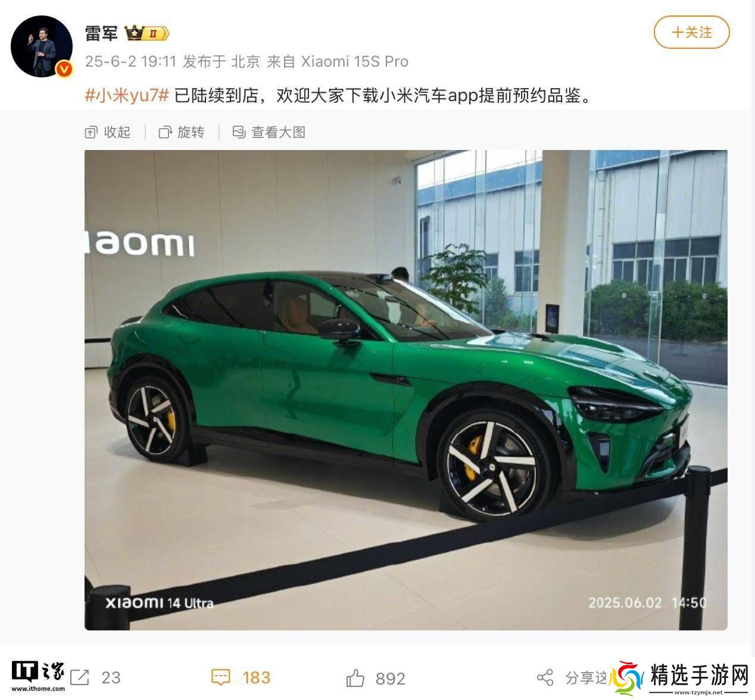
Task: Open the 雷军 username link
Action: coord(101,33)
